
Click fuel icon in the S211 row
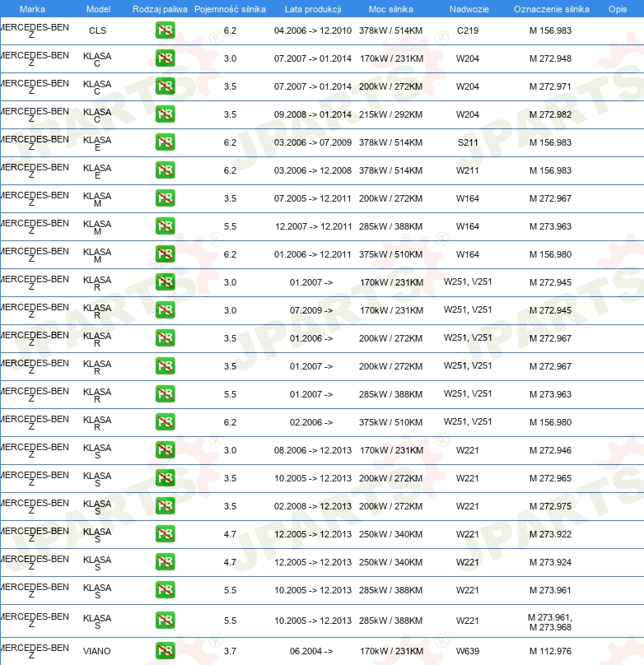[165, 142]
